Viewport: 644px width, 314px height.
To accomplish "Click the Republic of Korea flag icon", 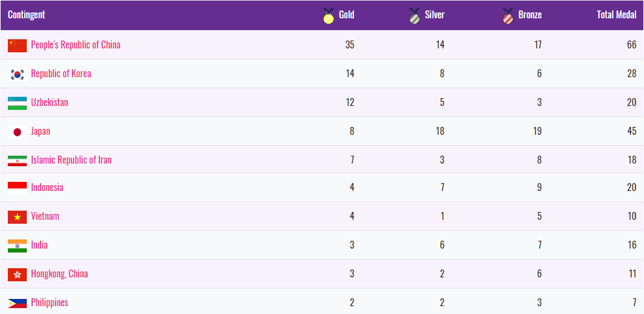I will pyautogui.click(x=17, y=74).
